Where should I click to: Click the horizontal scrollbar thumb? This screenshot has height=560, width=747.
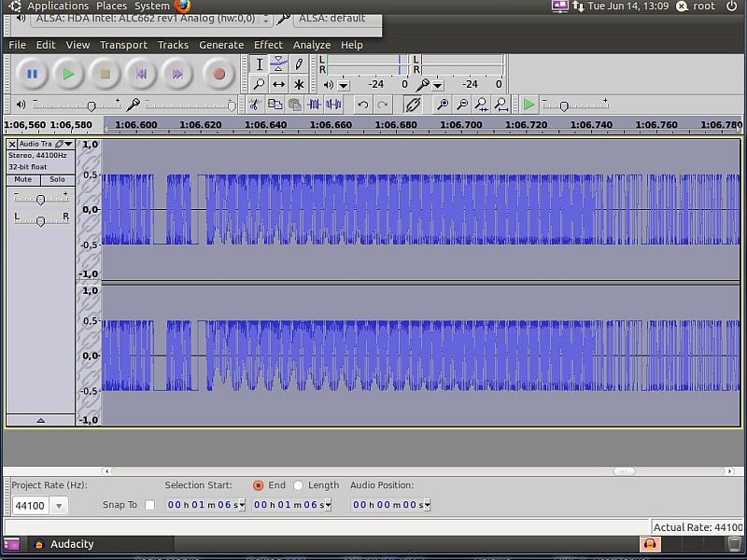point(624,471)
